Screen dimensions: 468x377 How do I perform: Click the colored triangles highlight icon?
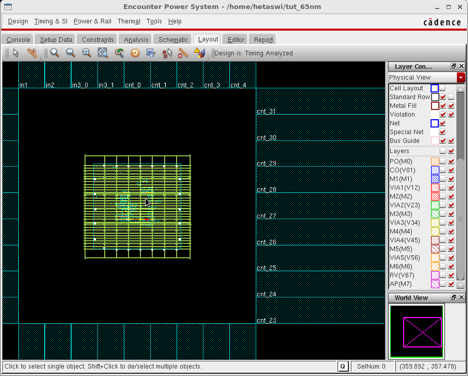(x=199, y=53)
